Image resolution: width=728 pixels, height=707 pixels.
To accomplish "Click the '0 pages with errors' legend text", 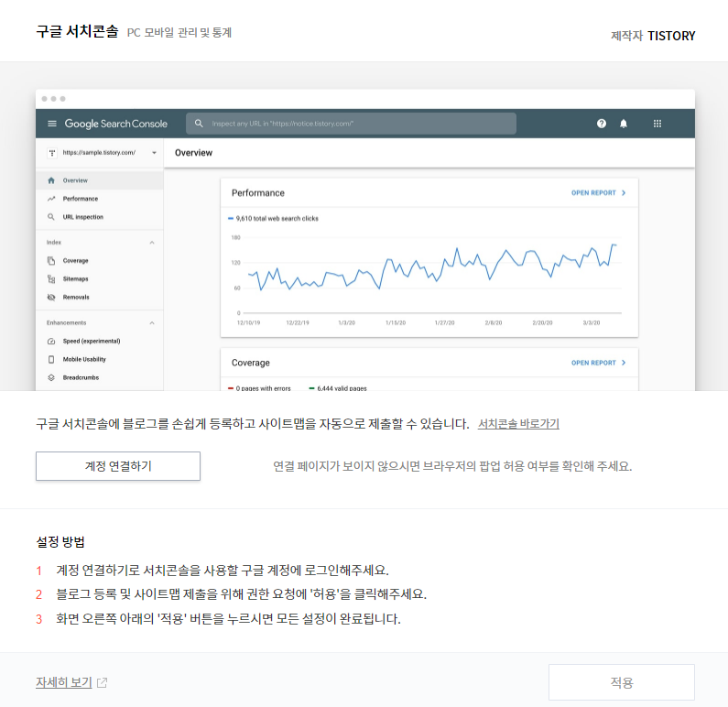I will click(x=263, y=388).
